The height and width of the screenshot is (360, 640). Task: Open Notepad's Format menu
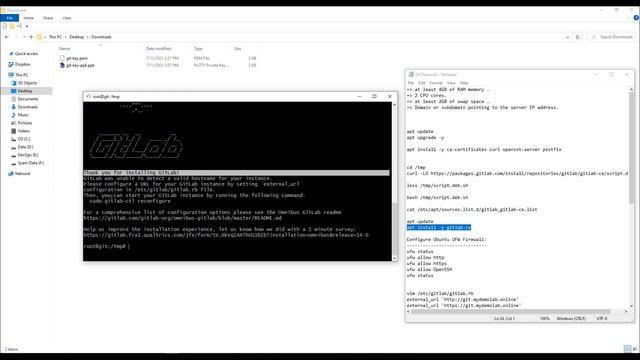(436, 83)
